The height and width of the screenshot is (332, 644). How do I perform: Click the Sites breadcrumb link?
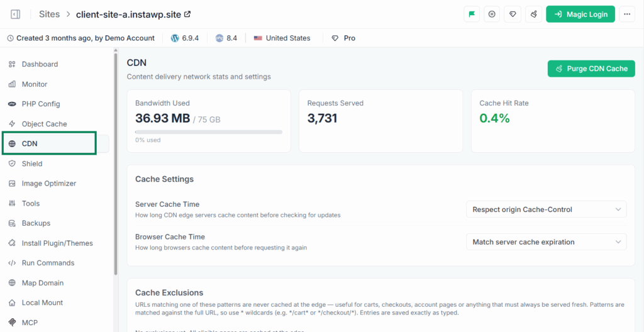click(x=49, y=14)
